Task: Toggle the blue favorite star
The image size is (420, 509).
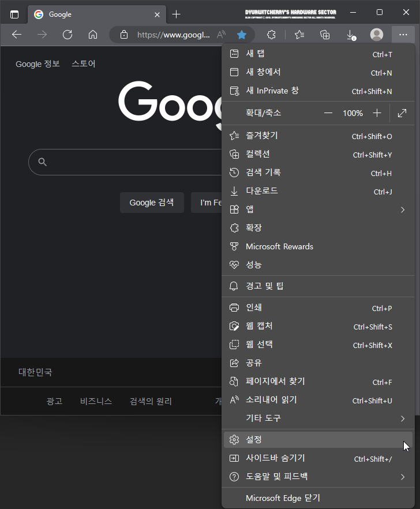Action: (242, 35)
